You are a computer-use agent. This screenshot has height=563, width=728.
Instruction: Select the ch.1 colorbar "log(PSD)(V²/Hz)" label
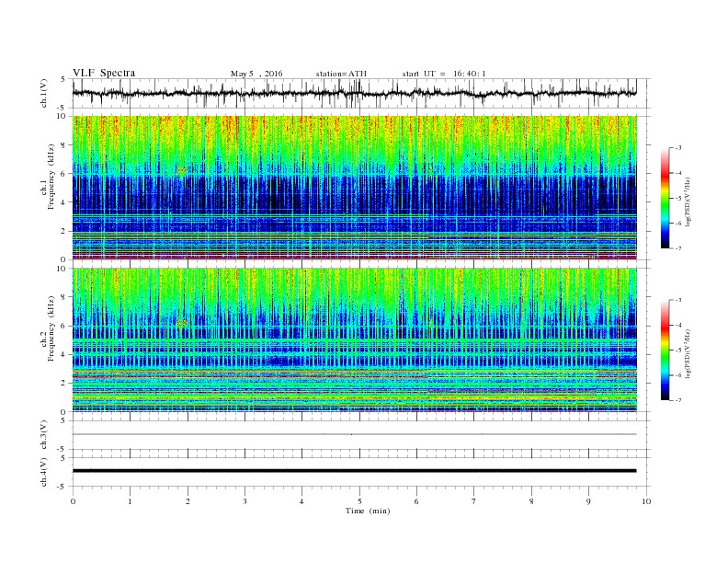pos(688,201)
